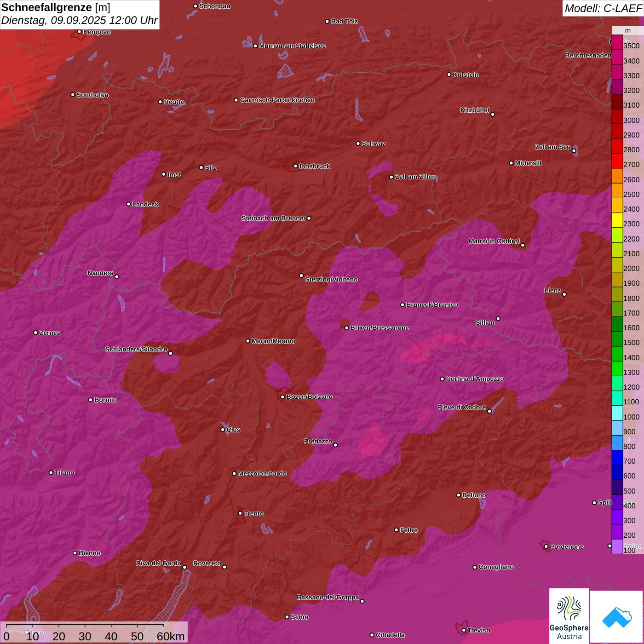
Task: Select the Sillian label
Action: tap(485, 322)
